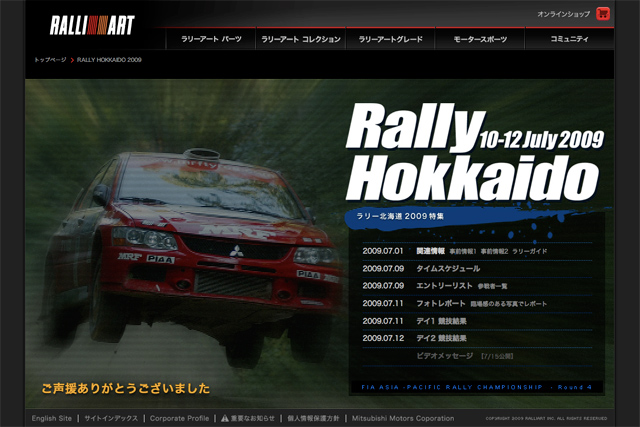Click the red Mitsubishi rally car image

click(192, 257)
